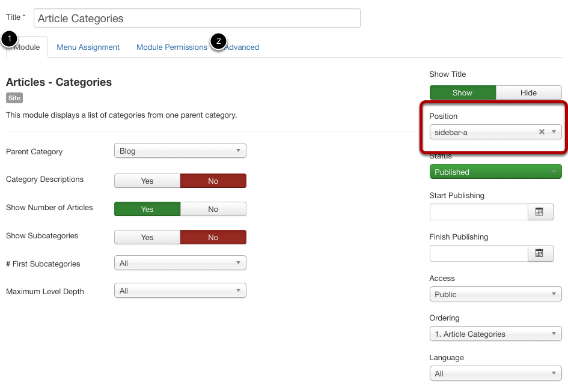Image resolution: width=568 pixels, height=392 pixels.
Task: Set Show Subcategories to Yes
Action: (147, 237)
